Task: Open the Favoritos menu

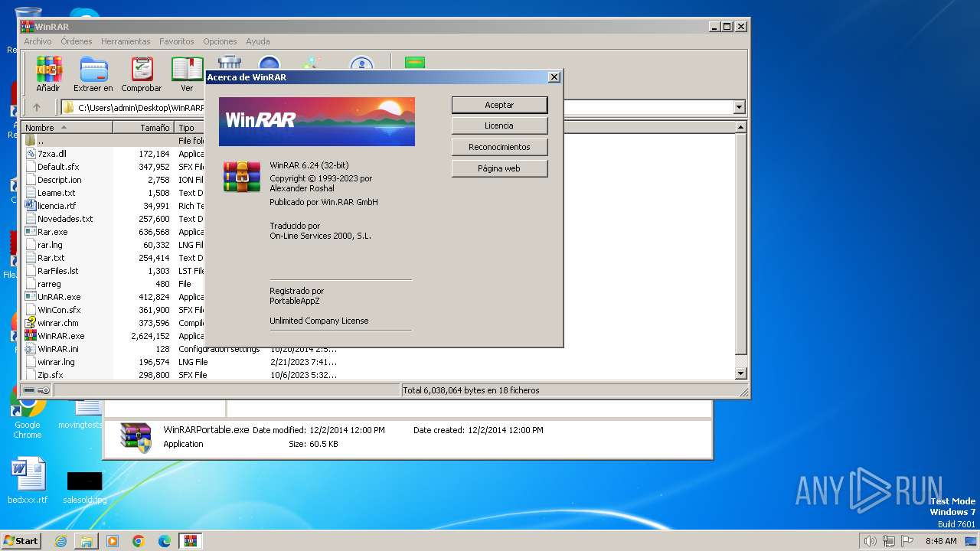Action: [x=177, y=41]
